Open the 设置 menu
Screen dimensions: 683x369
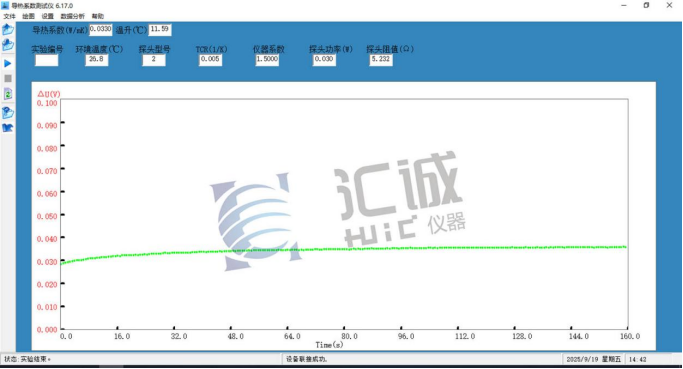(x=47, y=16)
